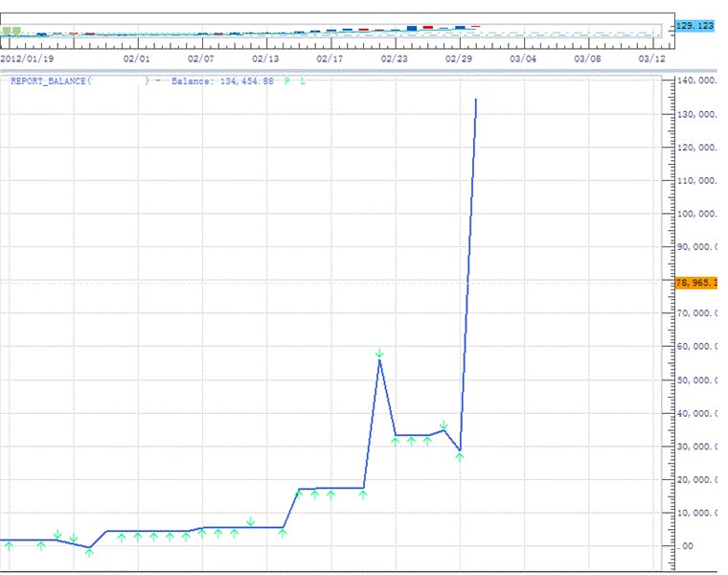The image size is (728, 575).
Task: Click the down arrow marker just before the 02/17 rise
Action: coord(250,522)
